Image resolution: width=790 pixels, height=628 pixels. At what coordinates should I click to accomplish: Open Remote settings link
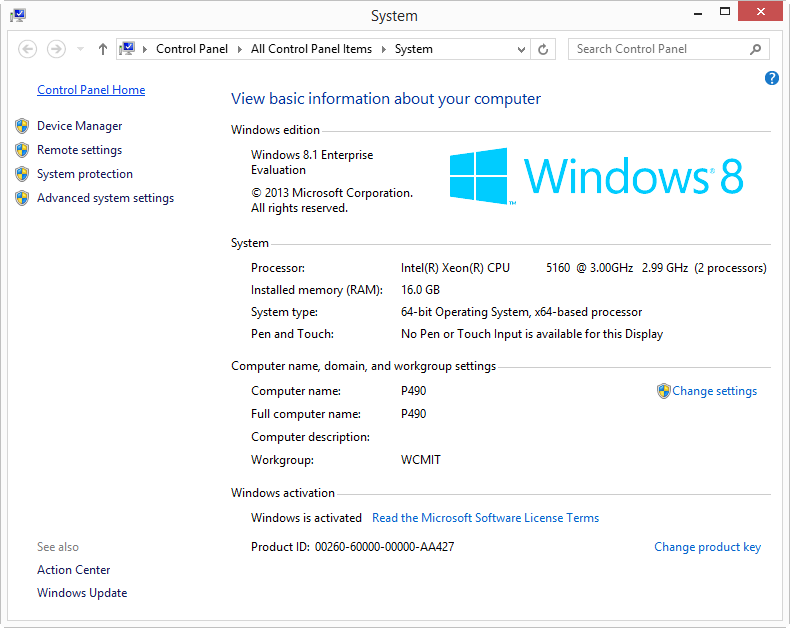[x=80, y=150]
